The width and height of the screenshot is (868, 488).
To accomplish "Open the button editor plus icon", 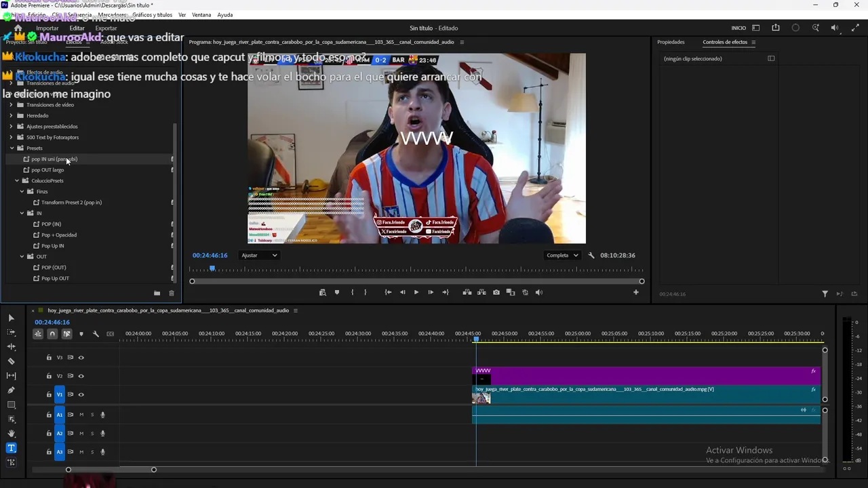I will point(636,292).
